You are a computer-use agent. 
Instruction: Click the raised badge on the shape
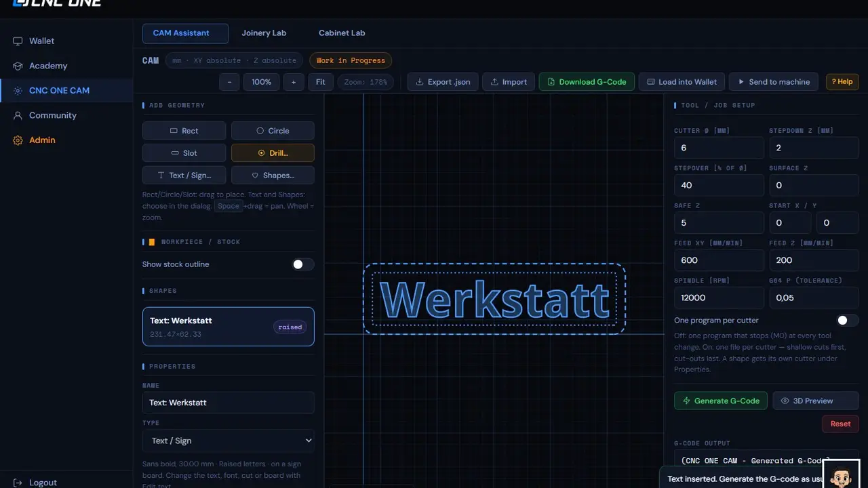(290, 327)
